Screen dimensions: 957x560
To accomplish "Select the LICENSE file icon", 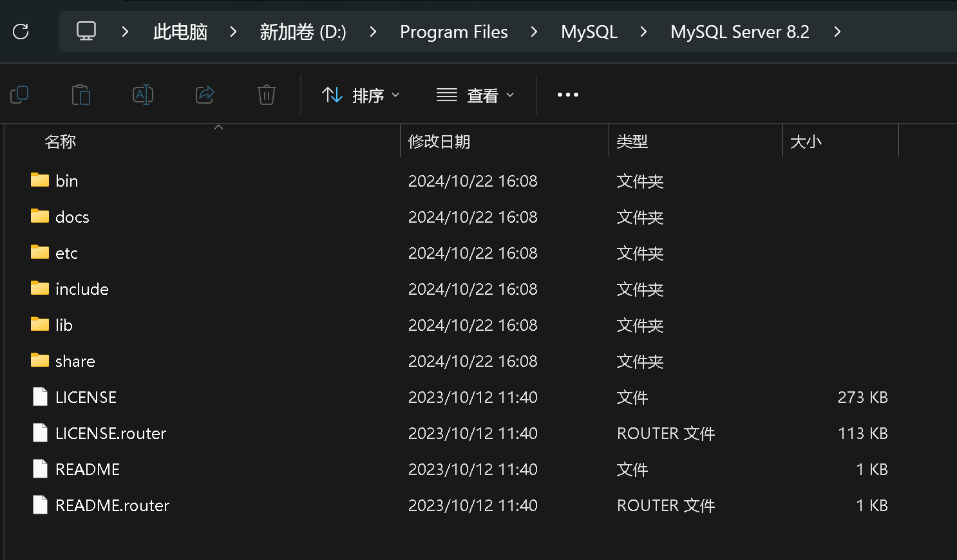I will 40,397.
